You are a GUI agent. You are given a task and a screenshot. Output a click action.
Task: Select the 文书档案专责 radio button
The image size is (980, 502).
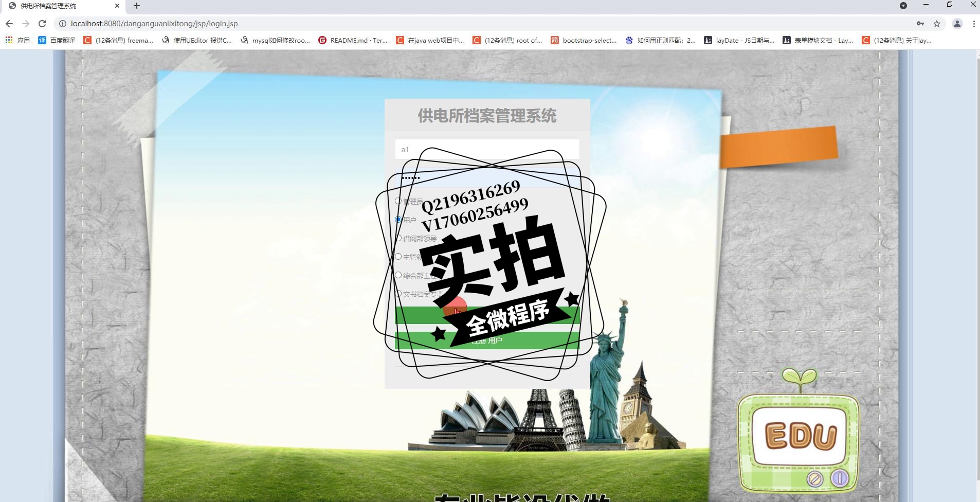pos(398,294)
